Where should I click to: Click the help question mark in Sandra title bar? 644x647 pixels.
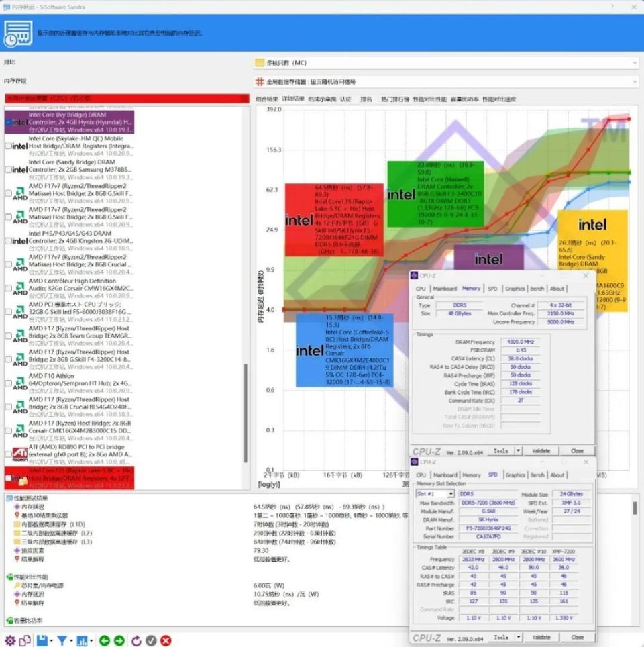coord(612,7)
